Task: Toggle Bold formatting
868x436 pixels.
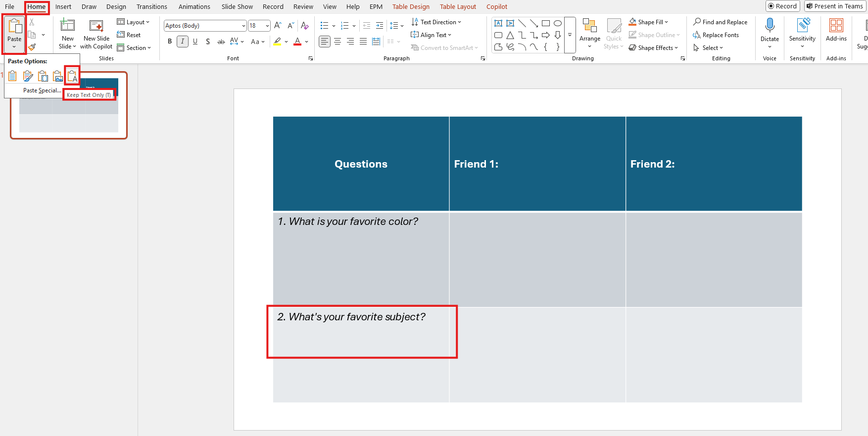Action: click(170, 42)
